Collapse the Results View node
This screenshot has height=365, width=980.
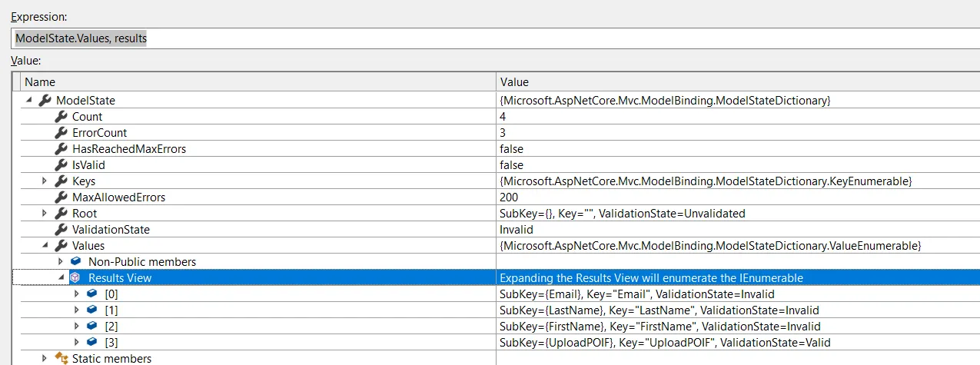[61, 278]
